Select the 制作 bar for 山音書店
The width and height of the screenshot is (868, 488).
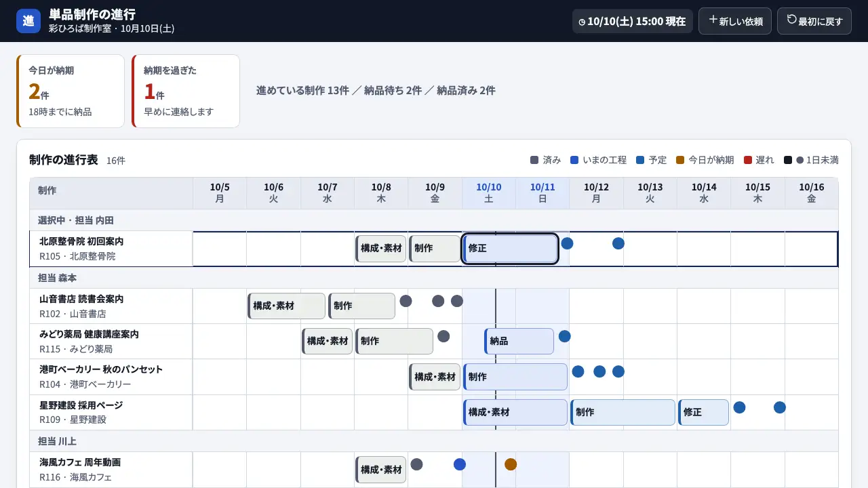(x=361, y=306)
